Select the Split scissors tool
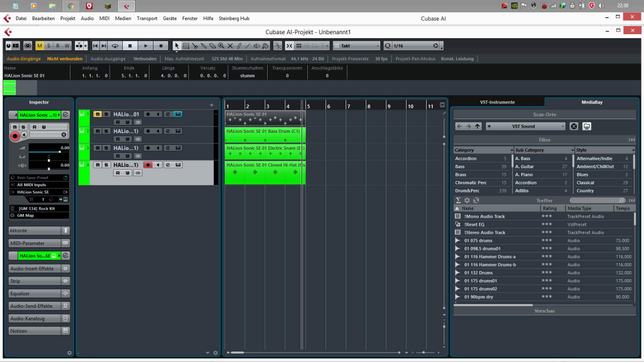The image size is (644, 362). (x=195, y=46)
